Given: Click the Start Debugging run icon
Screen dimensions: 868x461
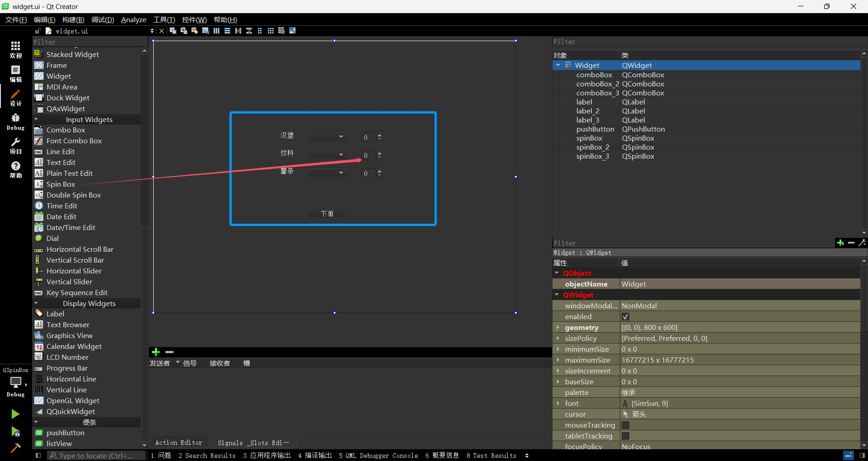Looking at the screenshot, I should pos(15,432).
